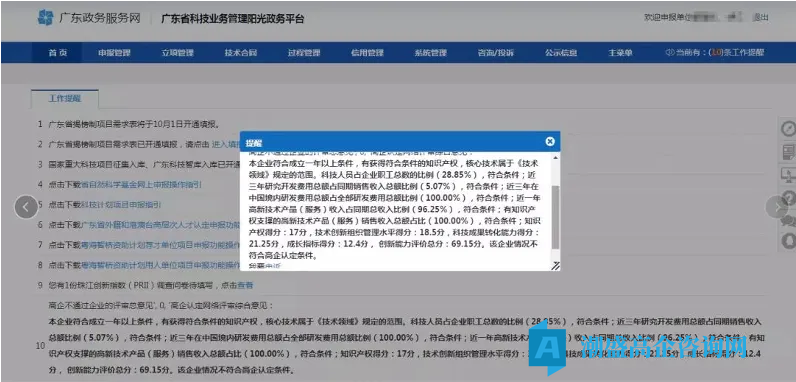The height and width of the screenshot is (382, 796).
Task: Click the 广东省科技业务管理阳光政务平台 title
Action: click(233, 19)
